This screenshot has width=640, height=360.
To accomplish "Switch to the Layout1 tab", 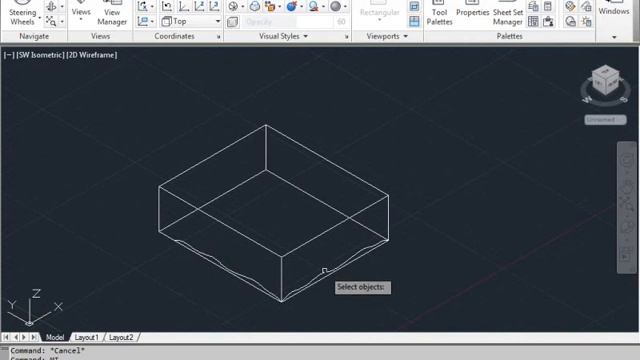I will (x=87, y=337).
